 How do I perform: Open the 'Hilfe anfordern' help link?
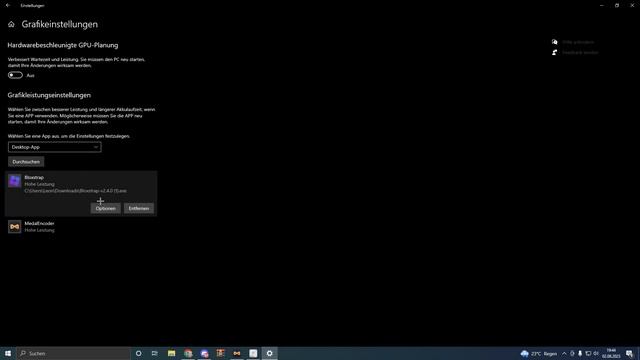578,42
